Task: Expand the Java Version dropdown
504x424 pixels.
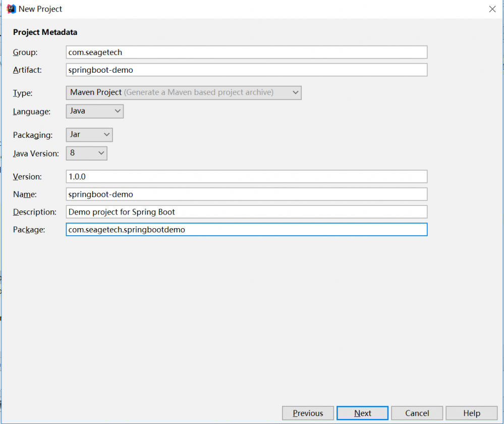Action: 87,152
